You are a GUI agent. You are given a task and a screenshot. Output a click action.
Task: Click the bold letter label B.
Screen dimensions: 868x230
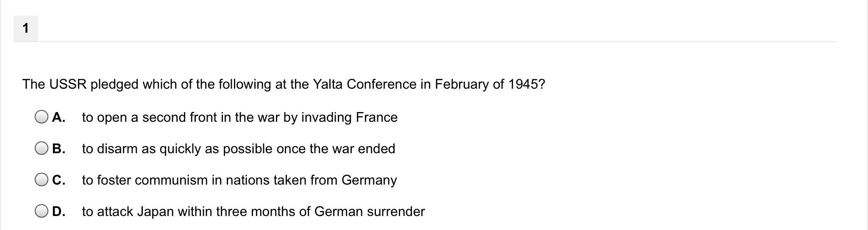pos(58,149)
